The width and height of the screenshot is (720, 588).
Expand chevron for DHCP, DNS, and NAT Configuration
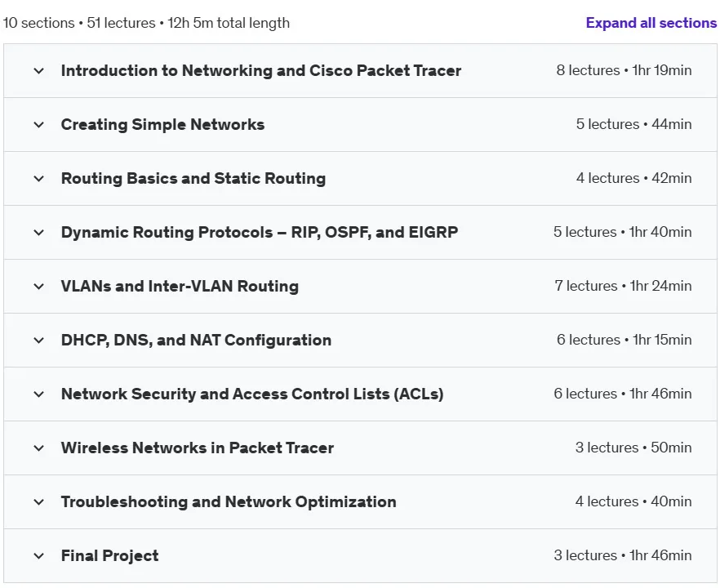pyautogui.click(x=39, y=340)
